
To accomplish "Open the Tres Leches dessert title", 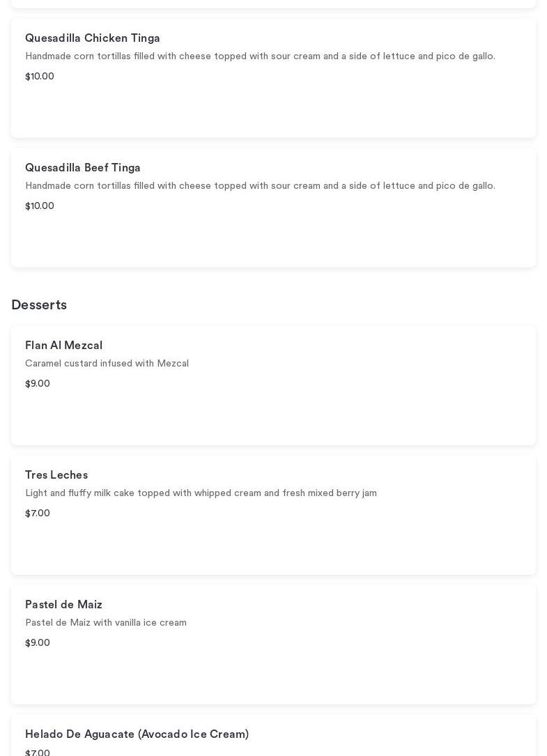I will click(x=56, y=475).
